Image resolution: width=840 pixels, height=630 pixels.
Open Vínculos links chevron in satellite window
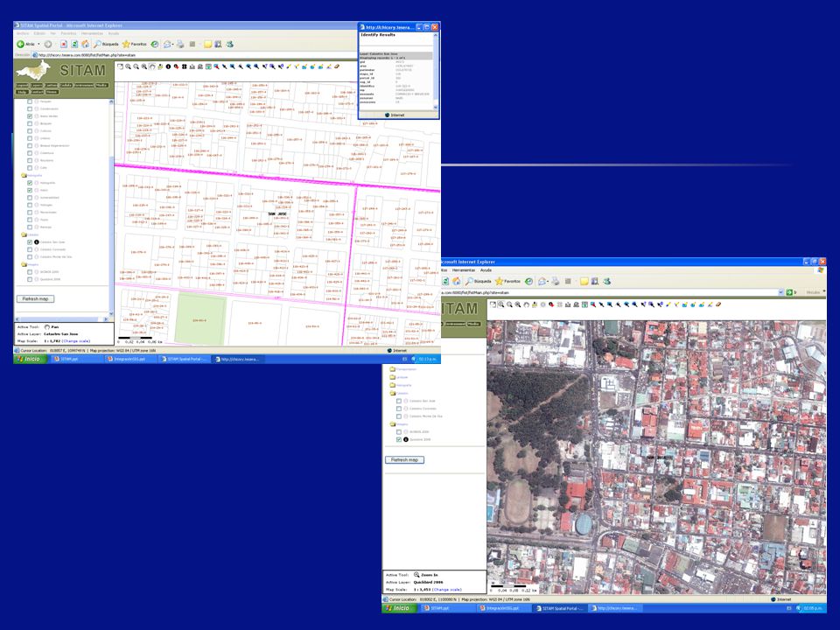pos(824,292)
